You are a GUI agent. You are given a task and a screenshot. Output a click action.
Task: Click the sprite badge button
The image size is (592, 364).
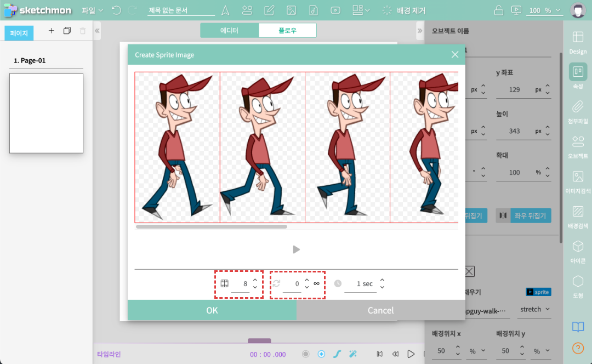point(538,292)
